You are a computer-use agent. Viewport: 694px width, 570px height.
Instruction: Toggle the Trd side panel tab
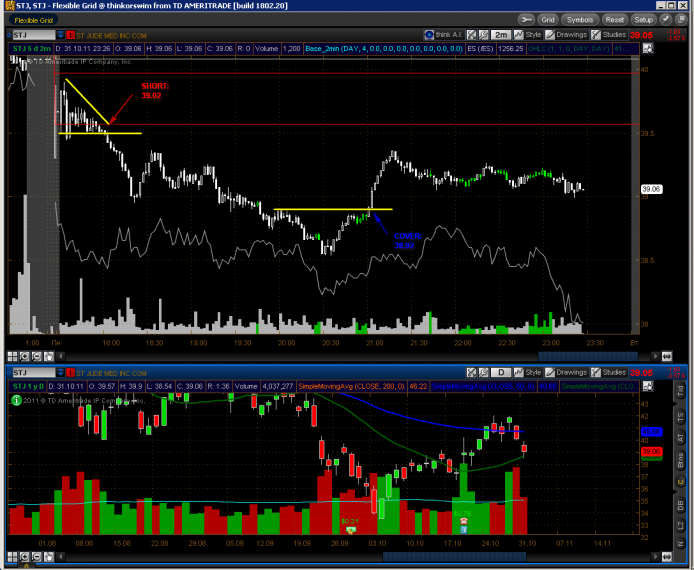pyautogui.click(x=680, y=391)
